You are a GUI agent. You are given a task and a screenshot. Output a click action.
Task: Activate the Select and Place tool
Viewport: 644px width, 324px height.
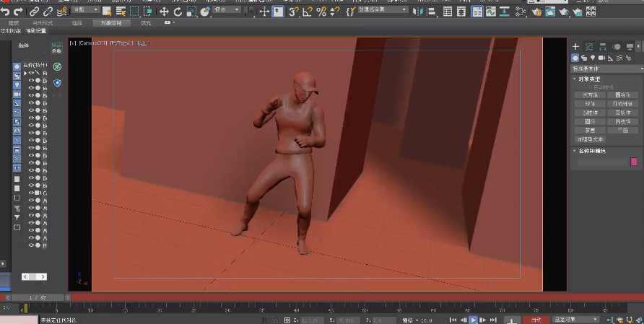pos(205,12)
